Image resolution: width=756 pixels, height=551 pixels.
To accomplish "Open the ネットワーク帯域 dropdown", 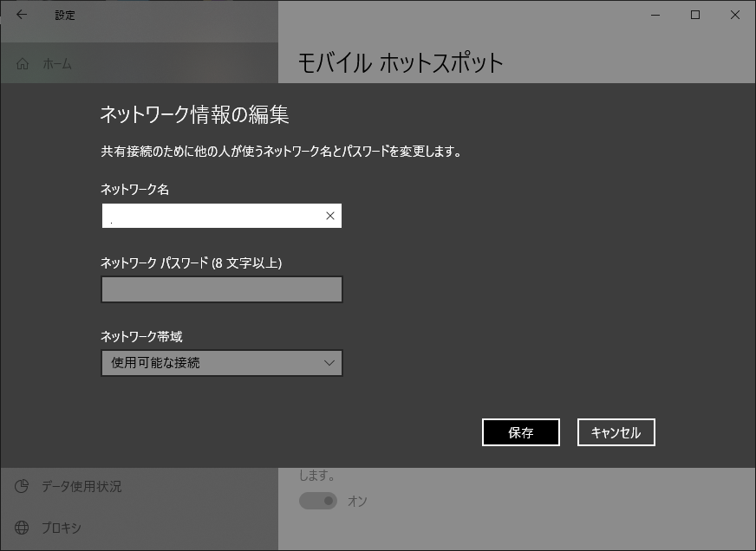I will (221, 363).
